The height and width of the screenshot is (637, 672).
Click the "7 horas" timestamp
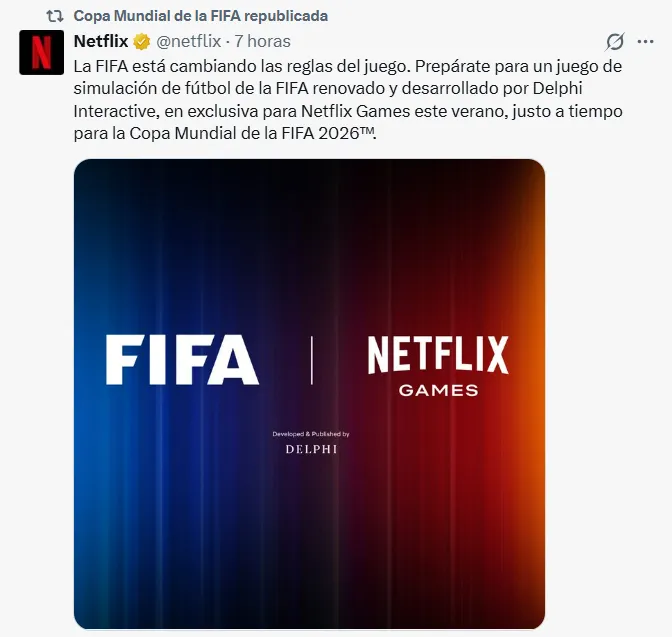tap(262, 42)
